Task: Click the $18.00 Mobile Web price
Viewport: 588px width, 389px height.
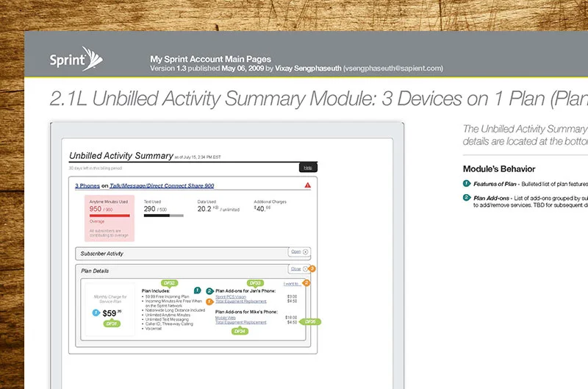Action: [x=291, y=318]
